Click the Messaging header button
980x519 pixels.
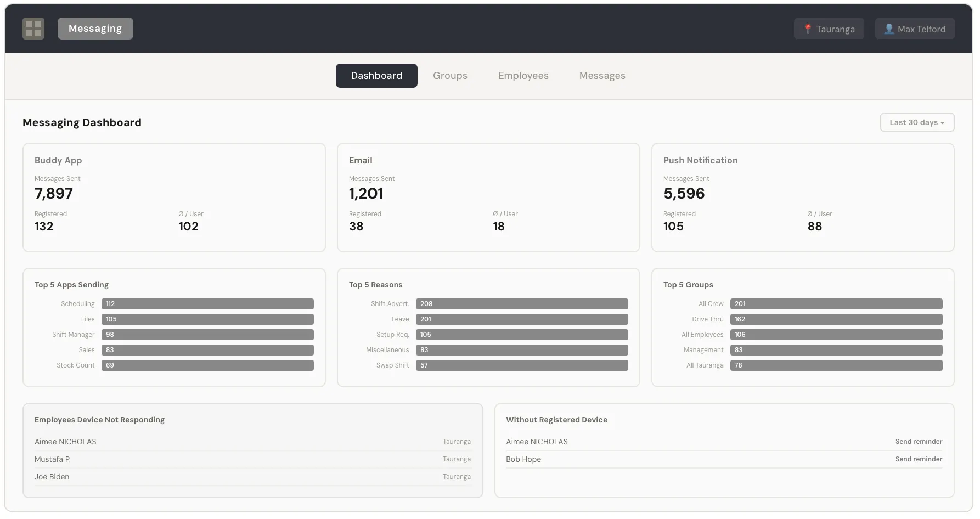tap(95, 29)
